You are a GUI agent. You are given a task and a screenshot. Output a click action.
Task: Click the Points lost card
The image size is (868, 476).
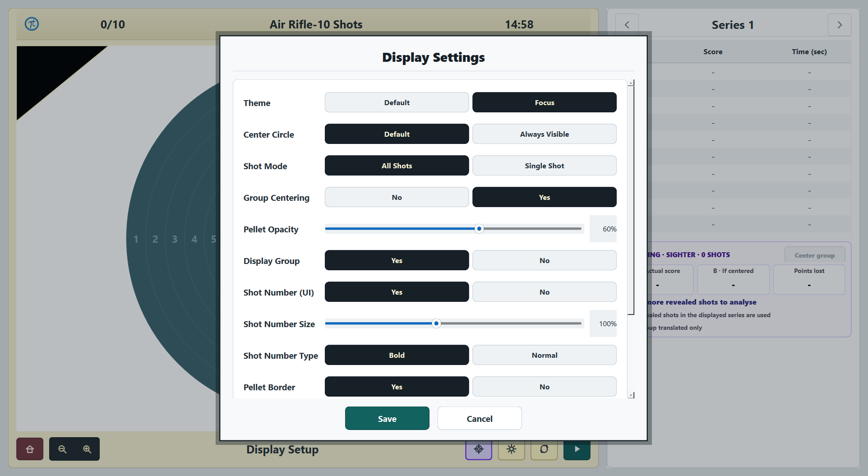coord(809,280)
